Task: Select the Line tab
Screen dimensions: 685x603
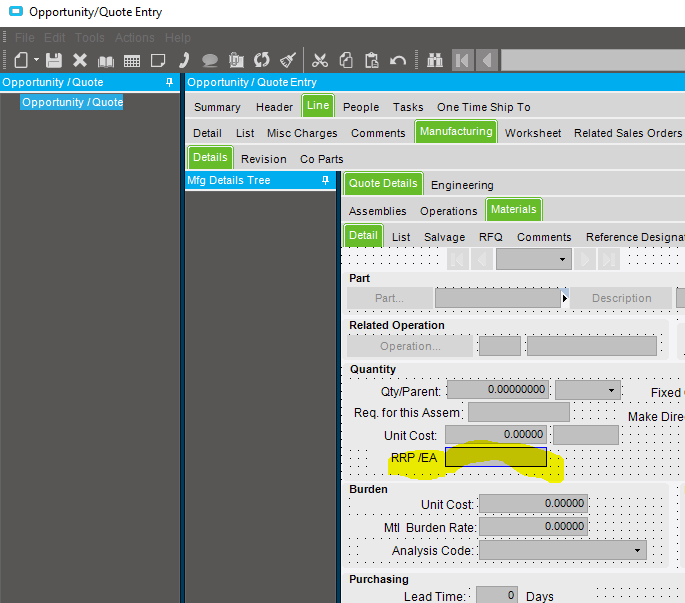Action: [x=318, y=105]
